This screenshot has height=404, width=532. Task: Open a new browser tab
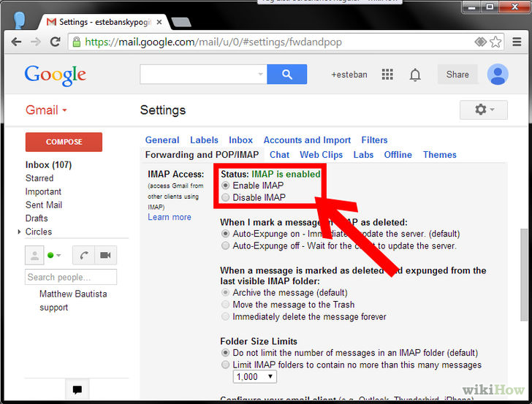(x=181, y=23)
